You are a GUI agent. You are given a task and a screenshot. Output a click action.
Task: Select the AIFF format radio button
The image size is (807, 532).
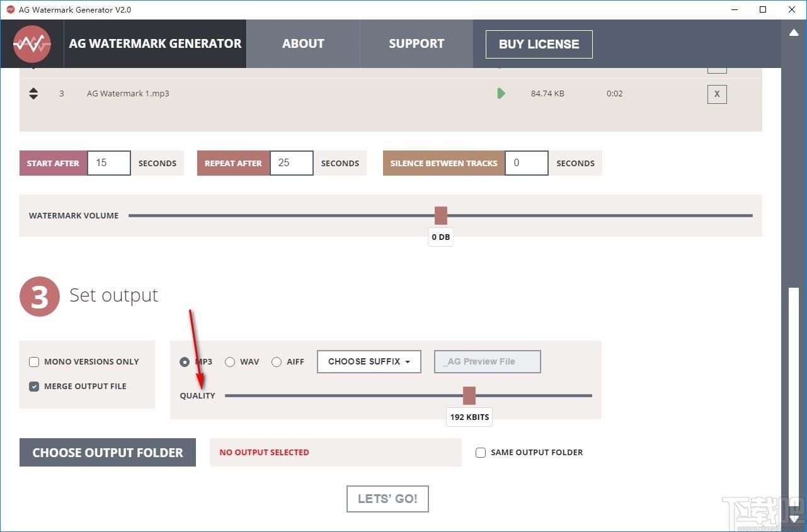point(277,362)
